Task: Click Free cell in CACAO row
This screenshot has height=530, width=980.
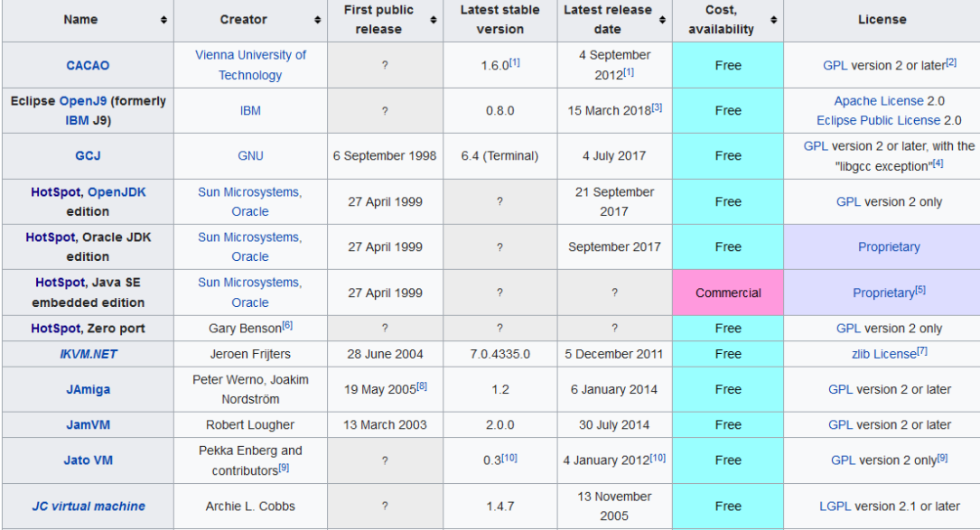Action: point(727,65)
